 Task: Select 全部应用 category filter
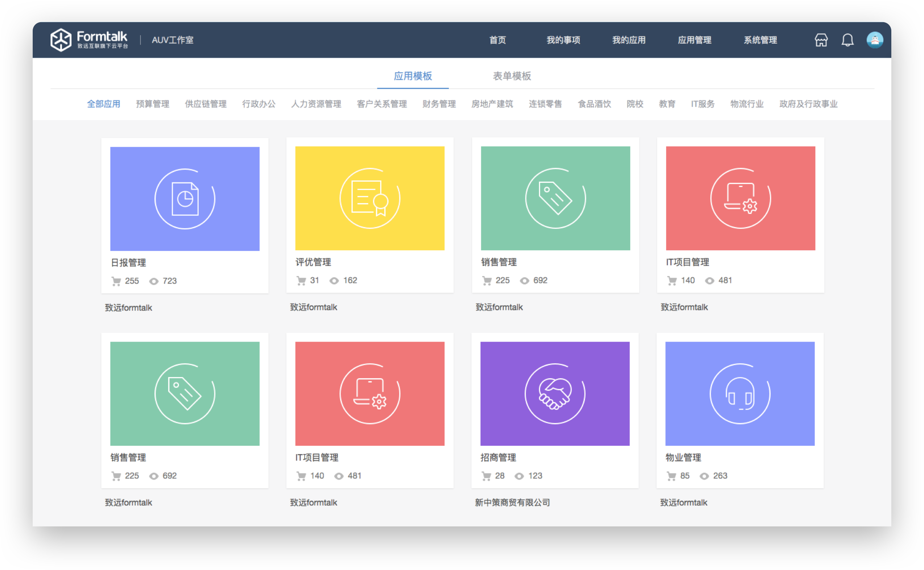tap(104, 104)
